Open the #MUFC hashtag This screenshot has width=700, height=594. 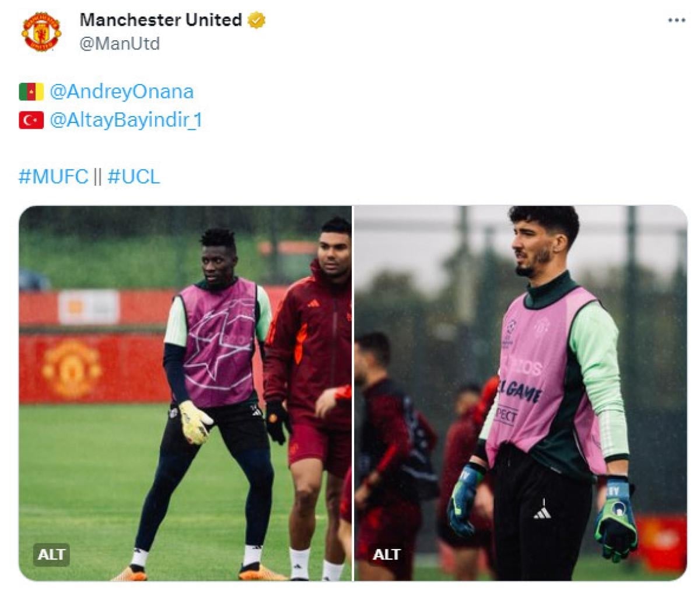(53, 176)
